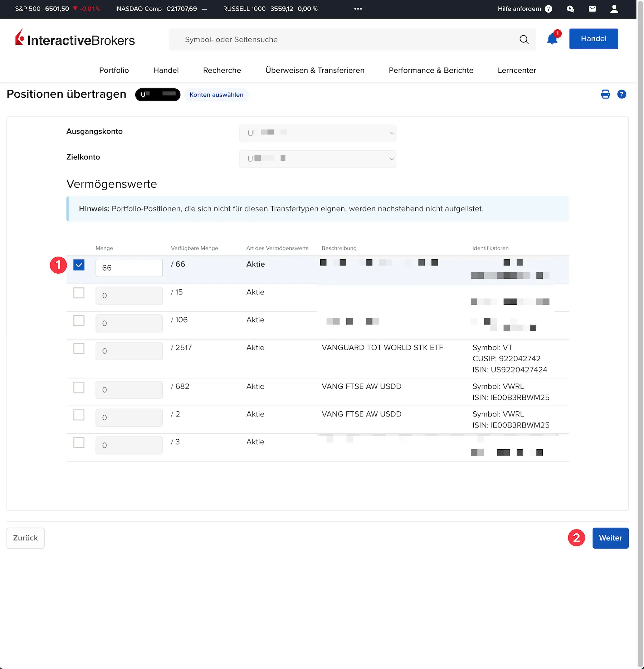This screenshot has width=644, height=669.
Task: Click the black account ID pill
Action: point(158,95)
